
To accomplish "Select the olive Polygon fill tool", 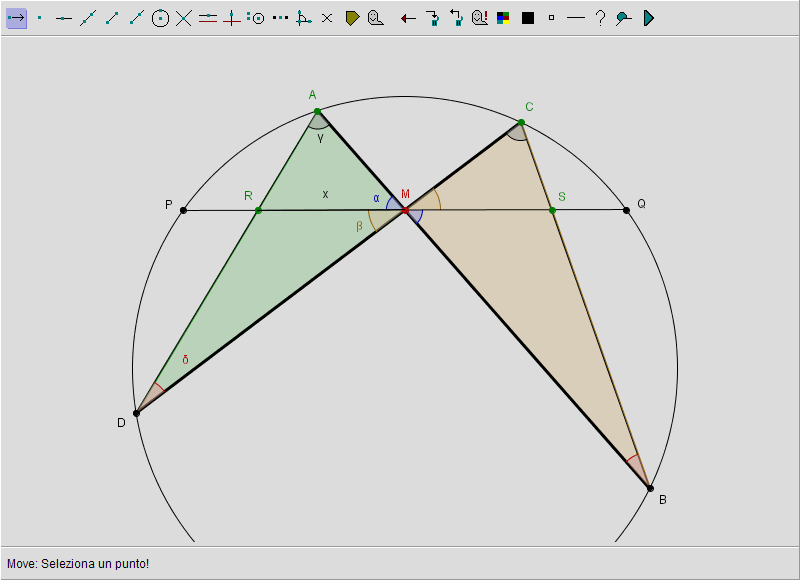I will coord(352,18).
